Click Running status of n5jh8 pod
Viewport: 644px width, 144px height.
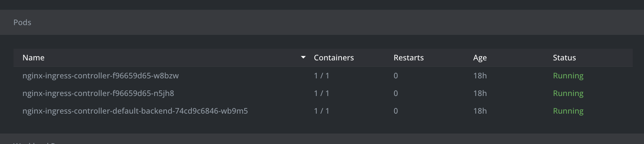click(568, 93)
